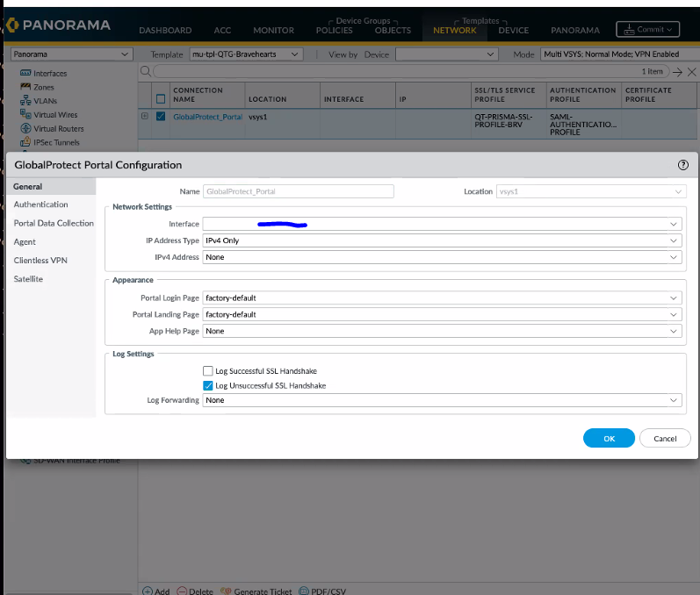
Task: Clear search with the X icon
Action: [691, 72]
